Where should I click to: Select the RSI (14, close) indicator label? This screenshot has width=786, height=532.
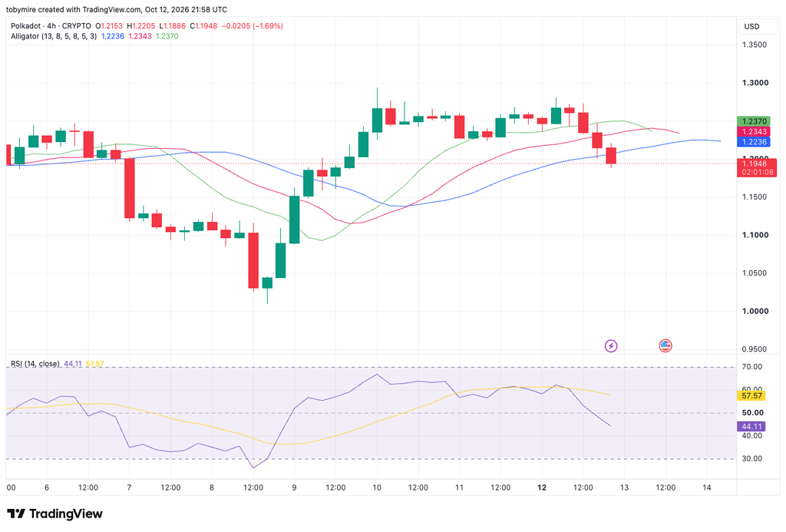point(35,364)
